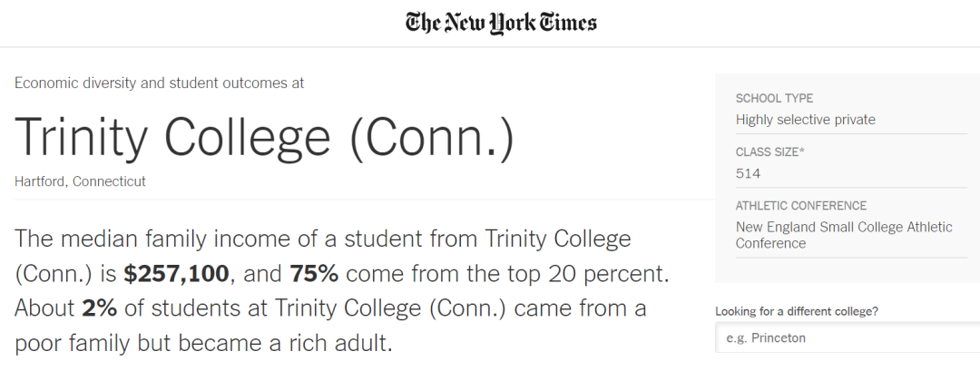The width and height of the screenshot is (980, 371).
Task: Click 'New England Small College Athletic Conference' text
Action: pos(844,235)
